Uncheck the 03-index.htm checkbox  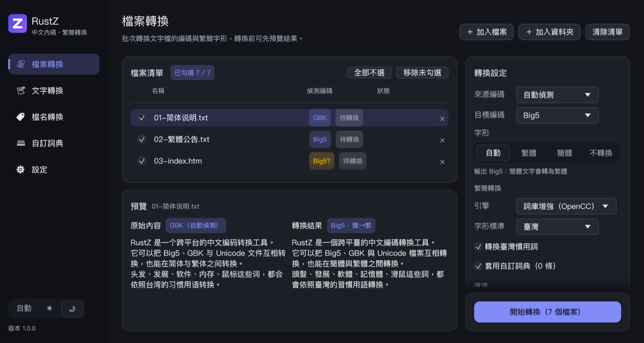[142, 161]
